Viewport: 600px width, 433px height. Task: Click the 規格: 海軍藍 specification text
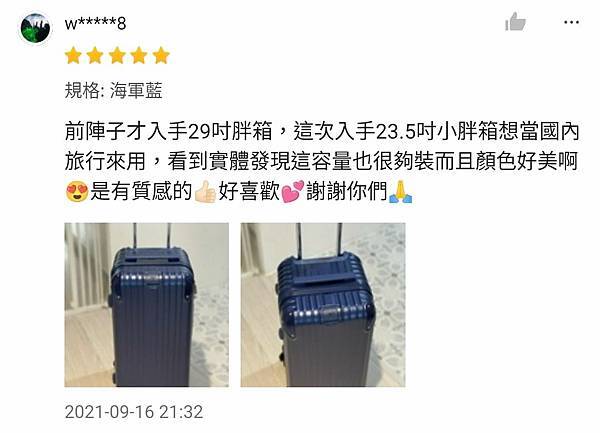(x=113, y=91)
